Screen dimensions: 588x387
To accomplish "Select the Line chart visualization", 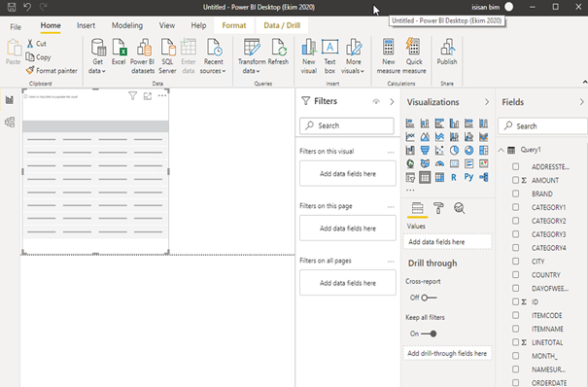I will [x=410, y=137].
